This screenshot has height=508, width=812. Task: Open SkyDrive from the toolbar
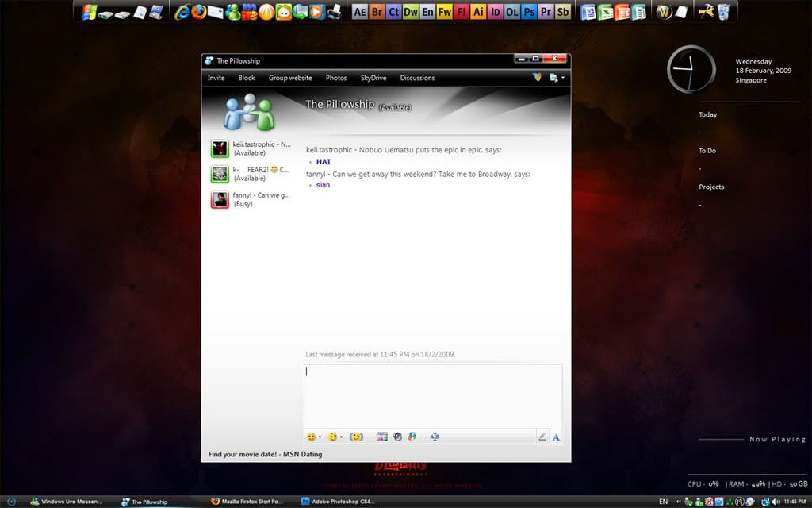point(373,78)
